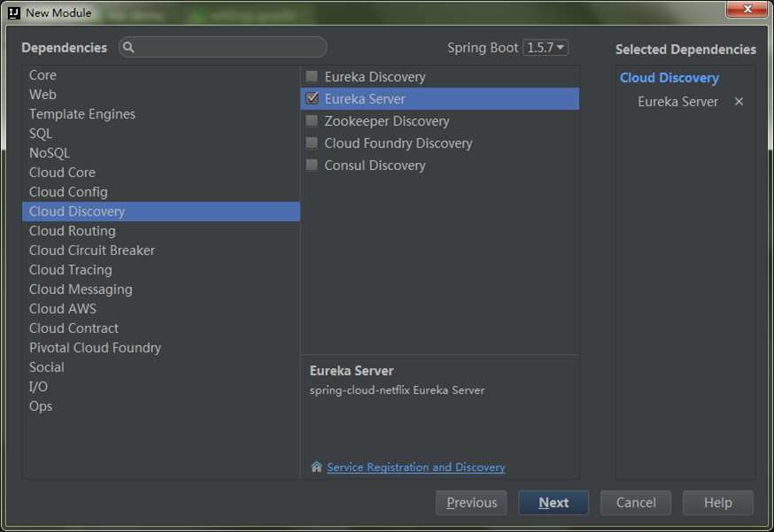
Task: Close the New Module dialog window
Action: click(x=747, y=9)
